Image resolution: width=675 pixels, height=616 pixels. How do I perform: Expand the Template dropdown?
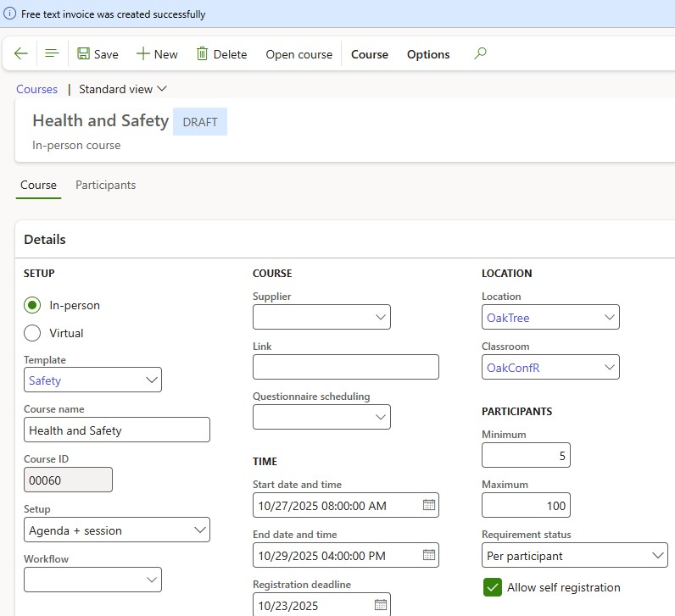point(152,380)
